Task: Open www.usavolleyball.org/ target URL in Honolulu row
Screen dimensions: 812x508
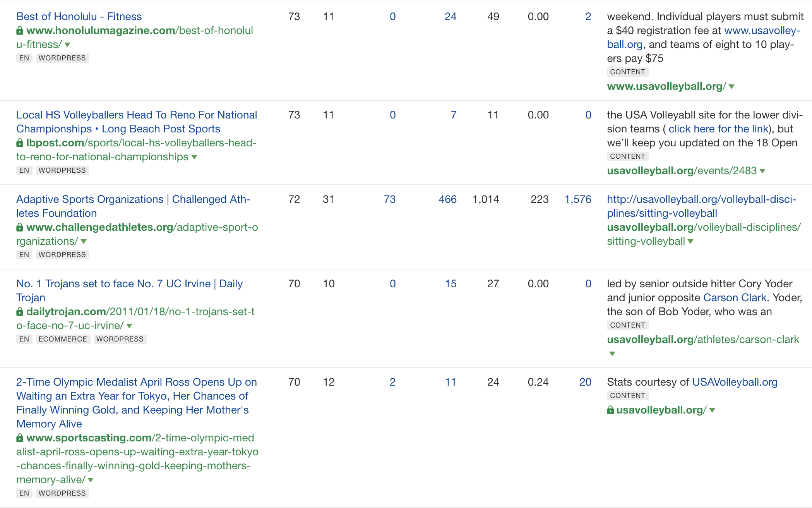Action: (x=666, y=86)
